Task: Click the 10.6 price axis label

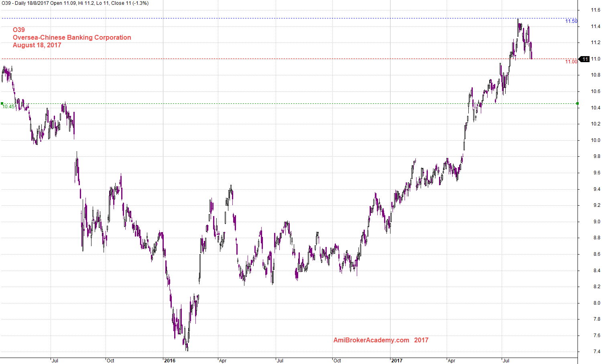Action: [595, 91]
